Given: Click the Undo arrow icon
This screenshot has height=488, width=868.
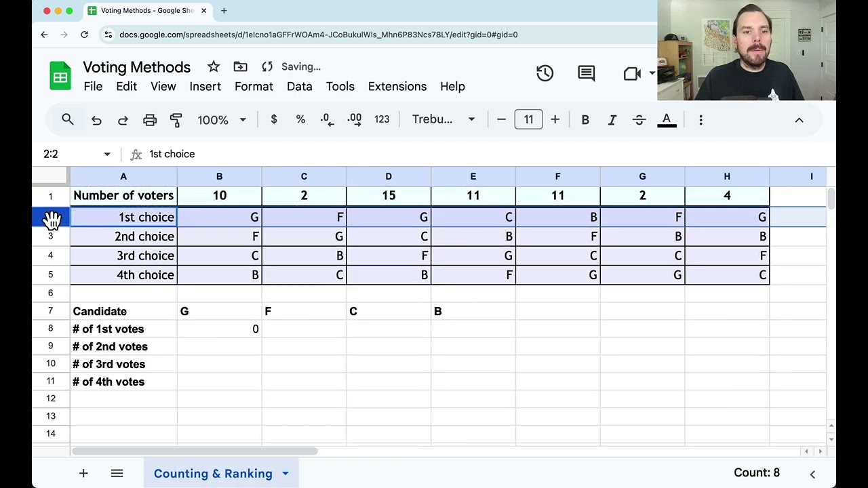Looking at the screenshot, I should coord(96,120).
